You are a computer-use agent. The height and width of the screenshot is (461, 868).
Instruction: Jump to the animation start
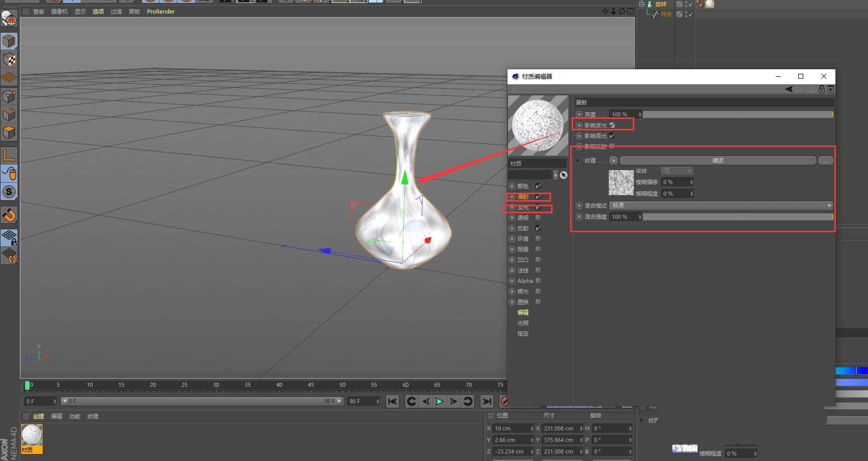(392, 401)
